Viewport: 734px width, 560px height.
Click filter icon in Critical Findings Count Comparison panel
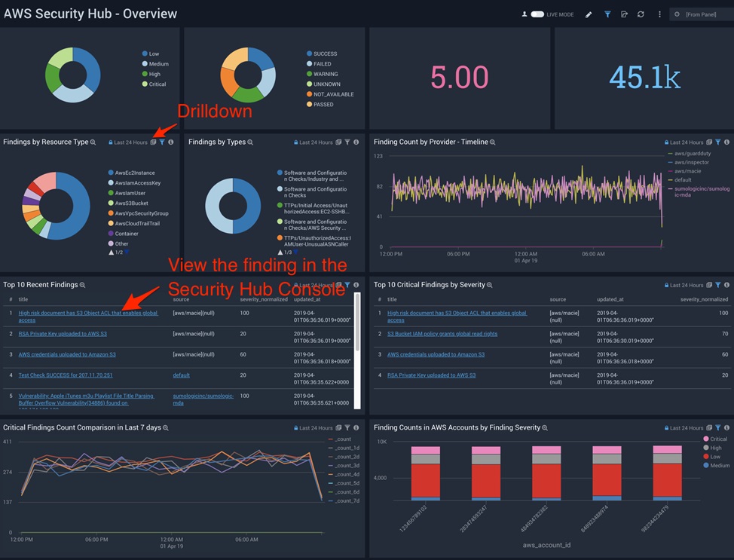(347, 428)
